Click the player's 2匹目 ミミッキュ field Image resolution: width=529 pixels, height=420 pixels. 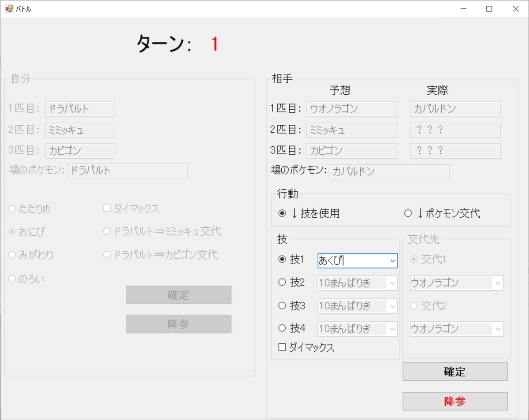click(x=80, y=130)
